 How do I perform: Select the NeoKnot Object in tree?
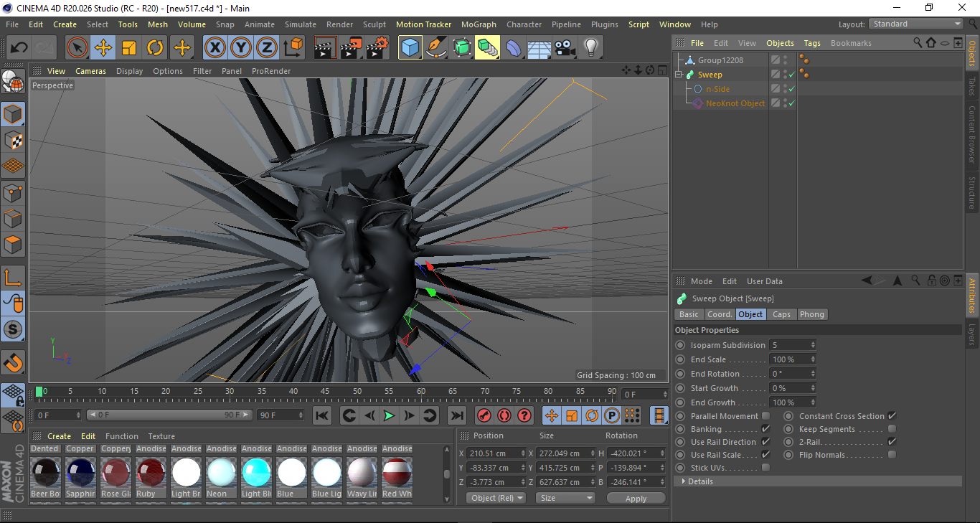tap(735, 103)
